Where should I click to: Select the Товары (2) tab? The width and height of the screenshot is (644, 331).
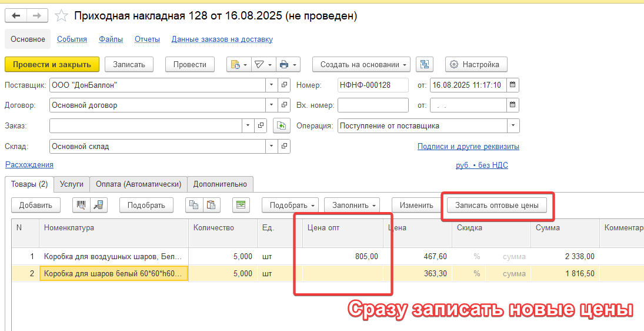[x=29, y=184]
